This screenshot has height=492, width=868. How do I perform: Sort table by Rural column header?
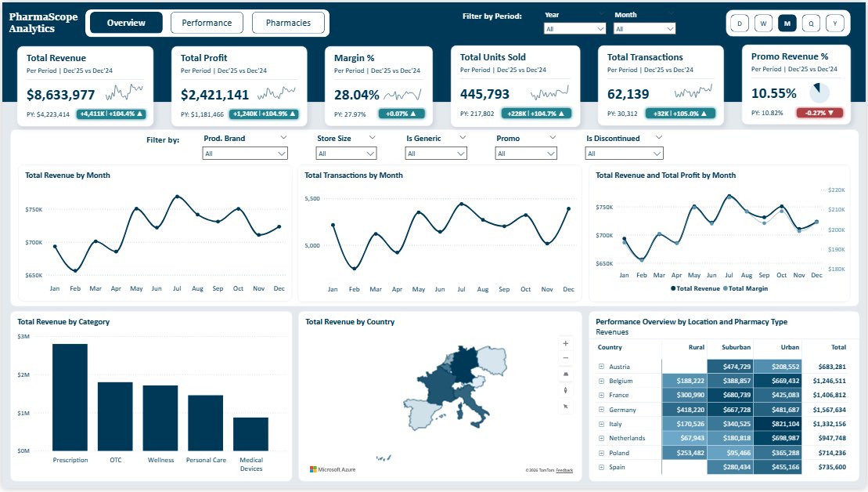point(697,347)
